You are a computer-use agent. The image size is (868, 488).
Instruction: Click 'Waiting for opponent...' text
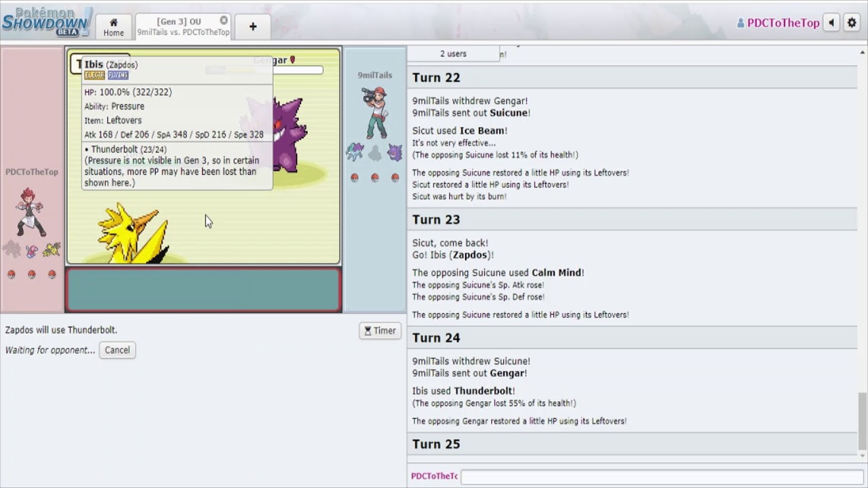point(50,350)
